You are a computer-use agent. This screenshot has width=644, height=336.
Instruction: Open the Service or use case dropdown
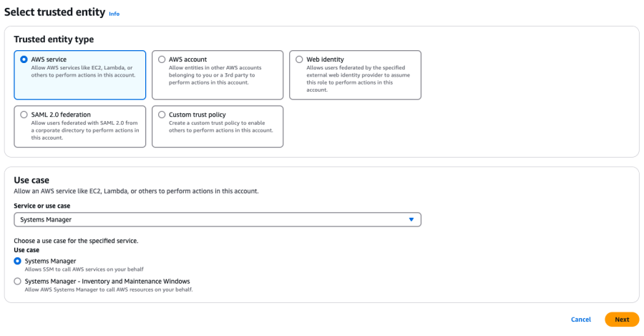217,219
